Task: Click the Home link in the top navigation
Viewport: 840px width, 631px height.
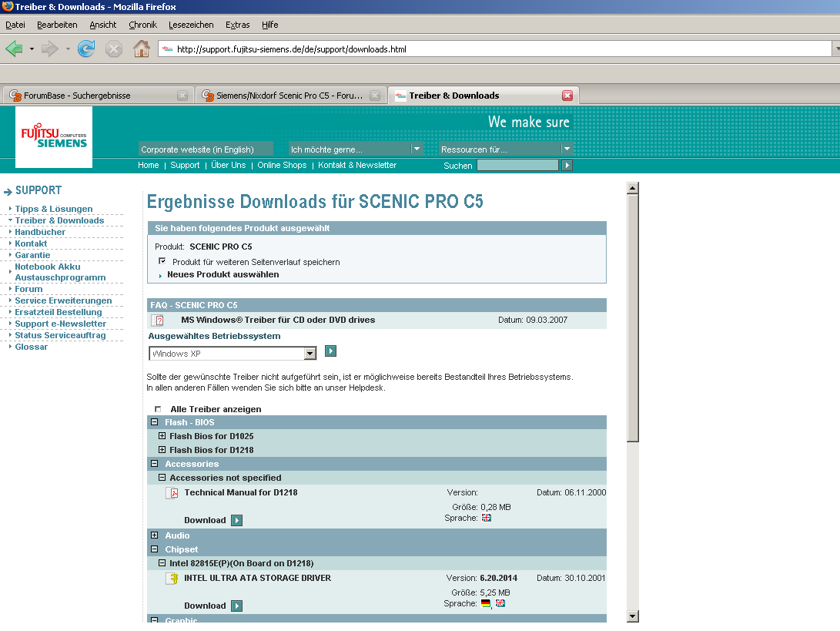Action: click(149, 165)
